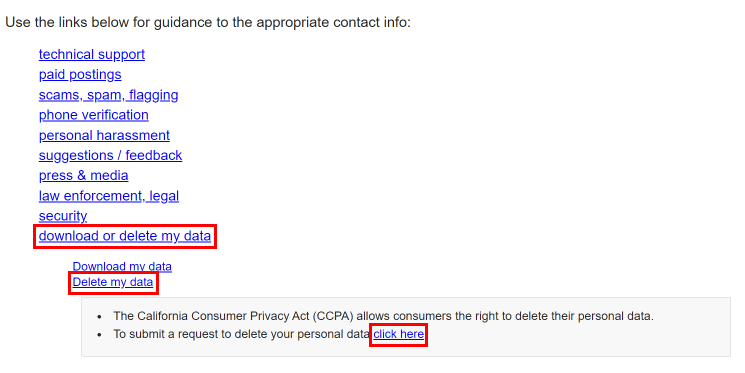Open the technical support link
Viewport: 745px width, 373px height.
[x=92, y=55]
